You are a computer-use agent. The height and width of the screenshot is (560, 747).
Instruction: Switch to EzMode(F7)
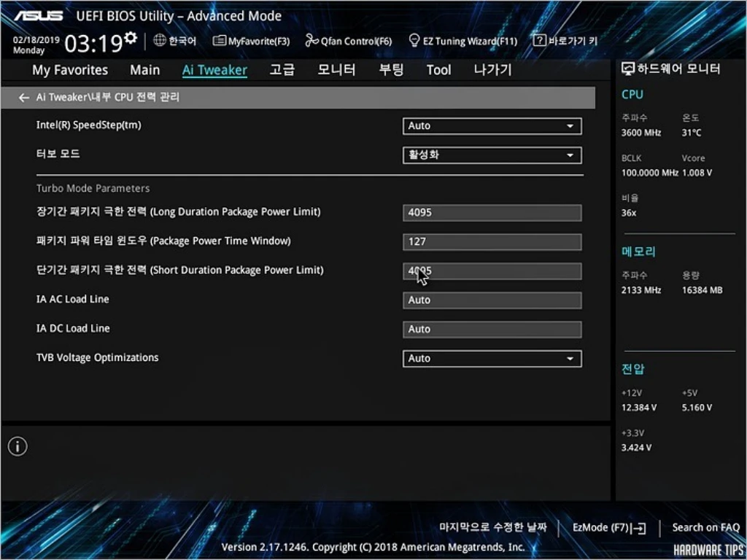(609, 528)
